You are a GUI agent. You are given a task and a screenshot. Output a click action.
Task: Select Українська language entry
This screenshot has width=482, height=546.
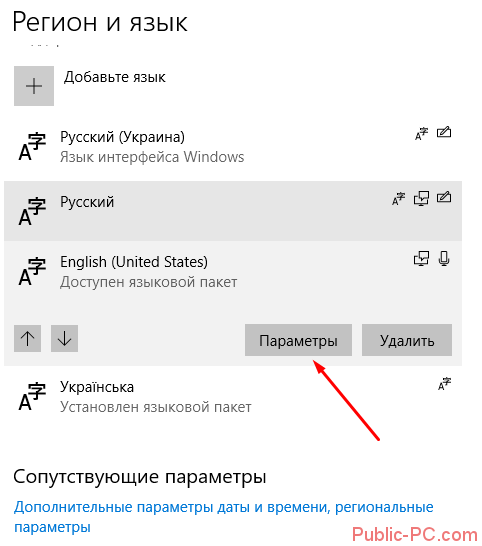click(233, 397)
